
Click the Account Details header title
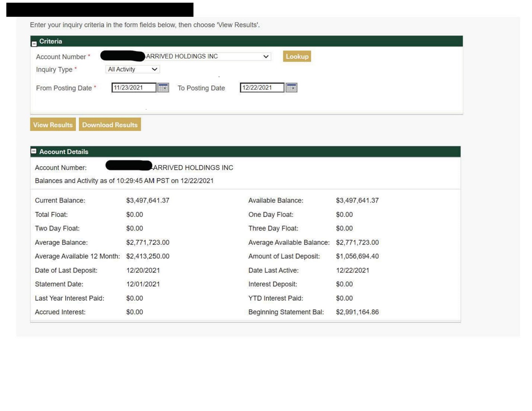[x=64, y=152]
